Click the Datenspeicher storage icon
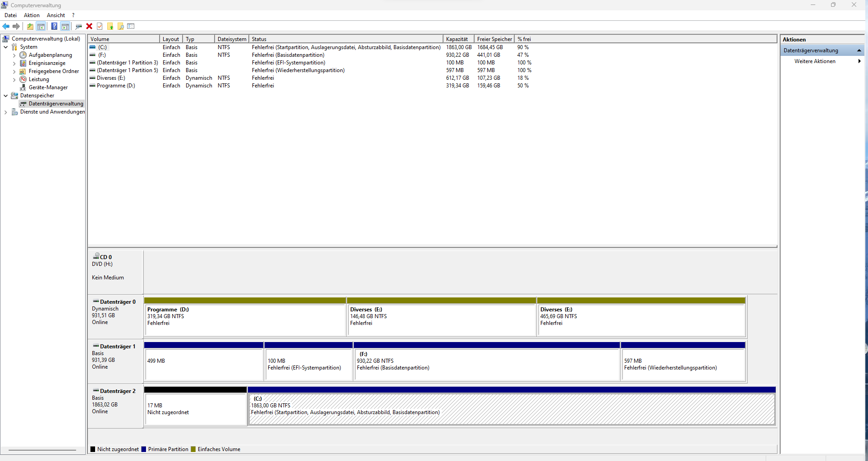This screenshot has width=868, height=461. point(14,96)
